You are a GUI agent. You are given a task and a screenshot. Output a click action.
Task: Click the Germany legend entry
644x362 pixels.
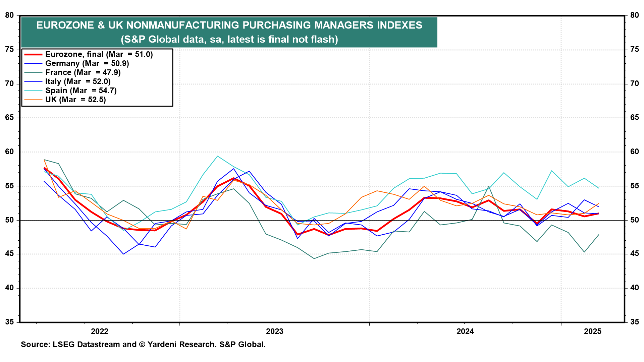pyautogui.click(x=87, y=63)
